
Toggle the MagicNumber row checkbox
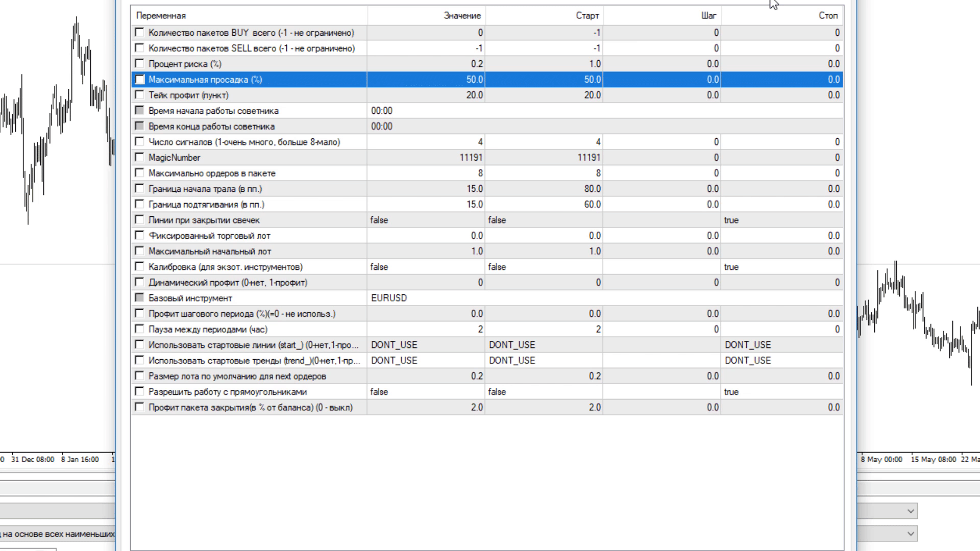(139, 157)
